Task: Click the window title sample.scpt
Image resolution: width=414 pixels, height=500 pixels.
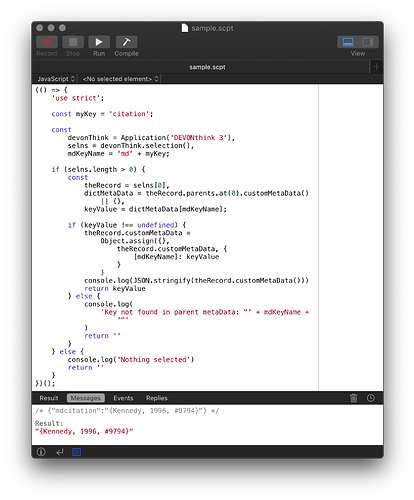Action: click(x=212, y=28)
